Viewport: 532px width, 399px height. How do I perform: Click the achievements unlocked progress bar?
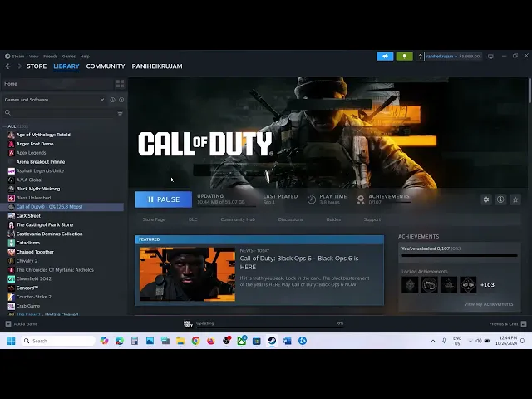pos(460,255)
